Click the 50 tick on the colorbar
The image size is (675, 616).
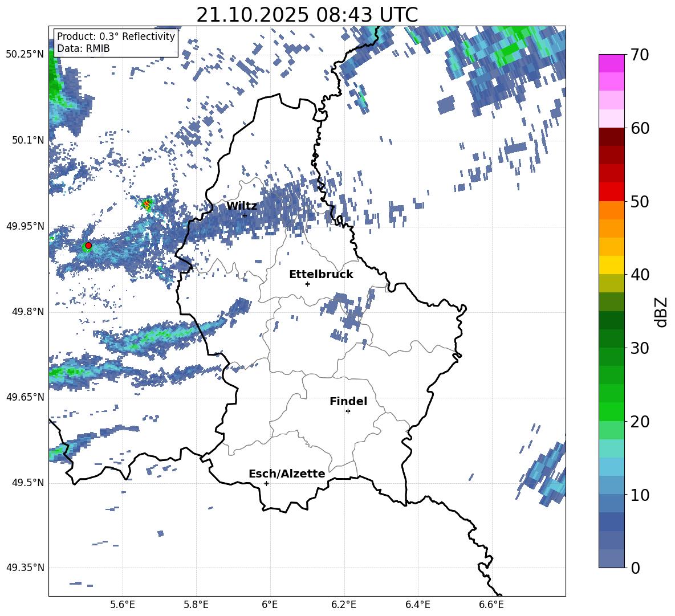point(640,202)
